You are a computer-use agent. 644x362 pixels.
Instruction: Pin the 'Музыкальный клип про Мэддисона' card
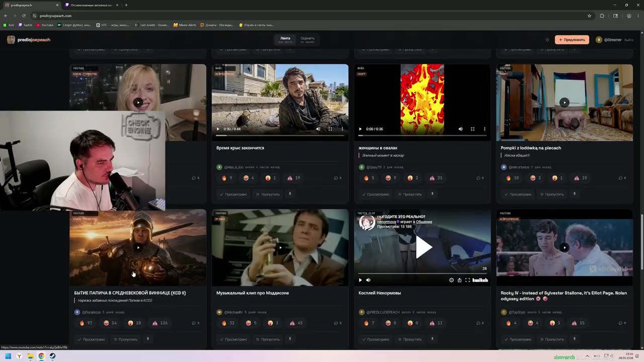[290, 339]
